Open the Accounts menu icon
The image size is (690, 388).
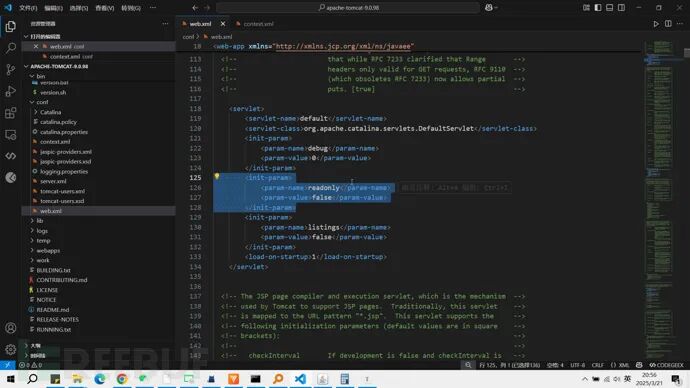click(11, 328)
